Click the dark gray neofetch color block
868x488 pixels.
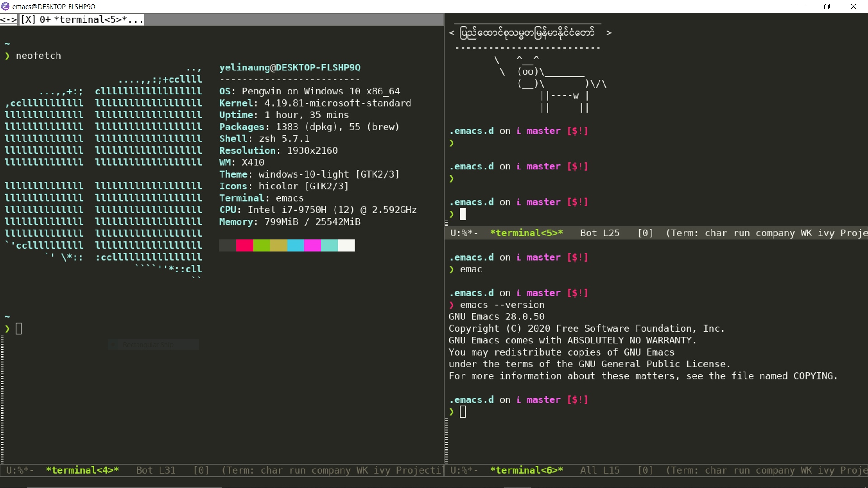click(x=227, y=245)
